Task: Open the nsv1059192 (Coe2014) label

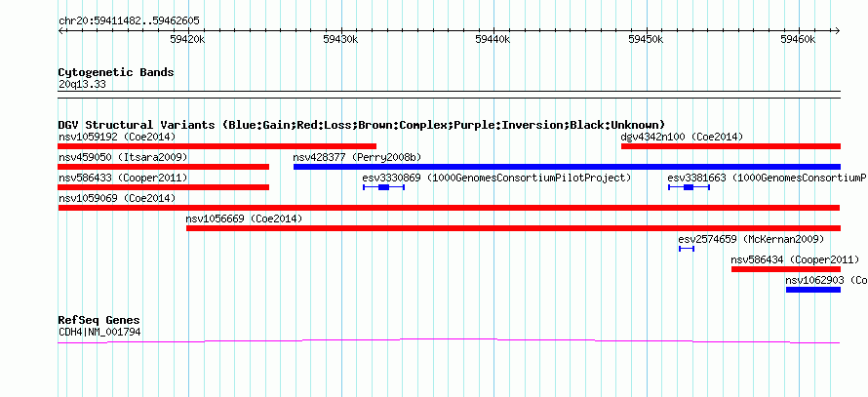Action: point(117,137)
